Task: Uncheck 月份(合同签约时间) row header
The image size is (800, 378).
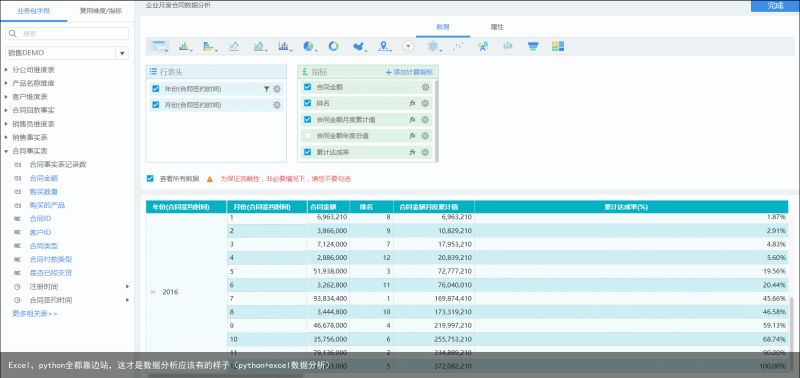Action: pos(156,105)
